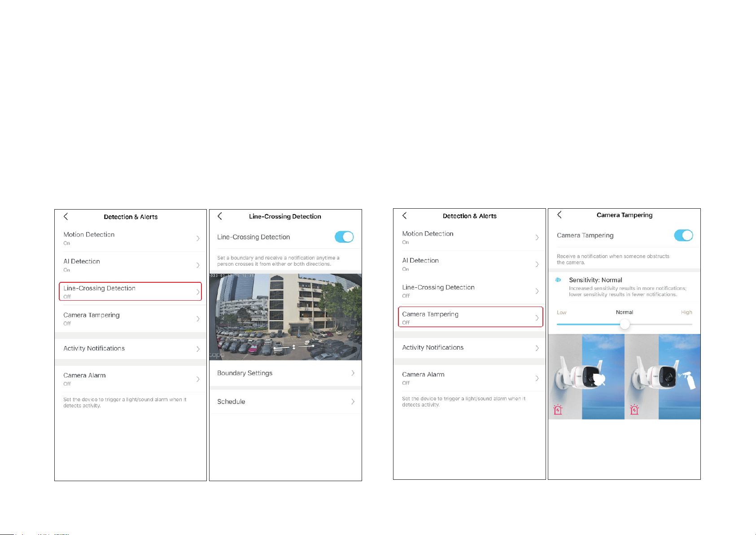The image size is (756, 535).
Task: Open Motion Detection chevron in left screen
Action: coord(198,238)
